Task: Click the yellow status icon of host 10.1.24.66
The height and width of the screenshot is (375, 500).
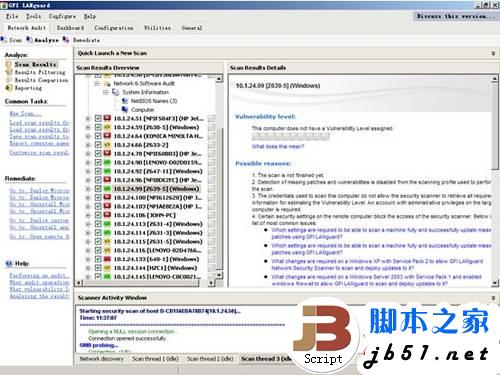Action: 107,145
